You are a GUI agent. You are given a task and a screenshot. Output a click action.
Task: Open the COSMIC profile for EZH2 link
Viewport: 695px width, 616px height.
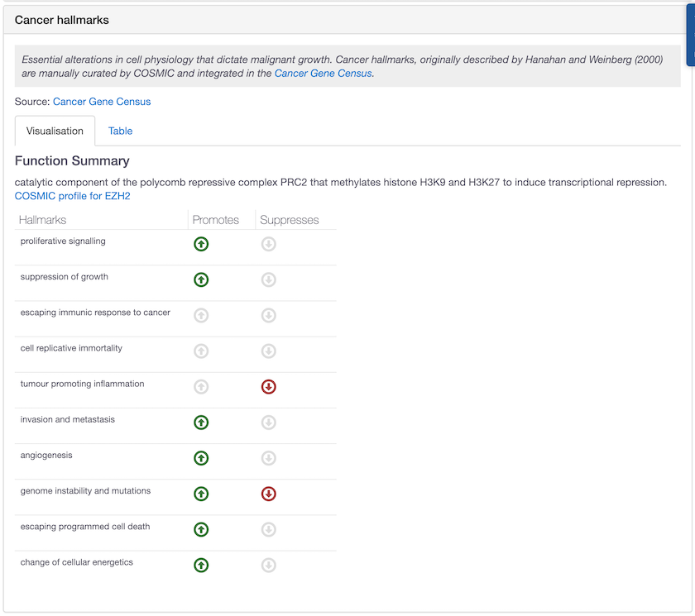click(72, 196)
